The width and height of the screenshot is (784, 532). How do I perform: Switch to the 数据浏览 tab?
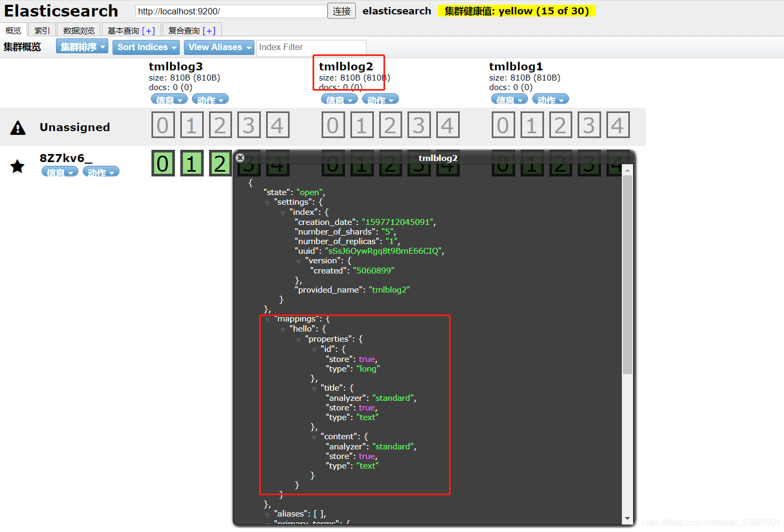(x=79, y=30)
